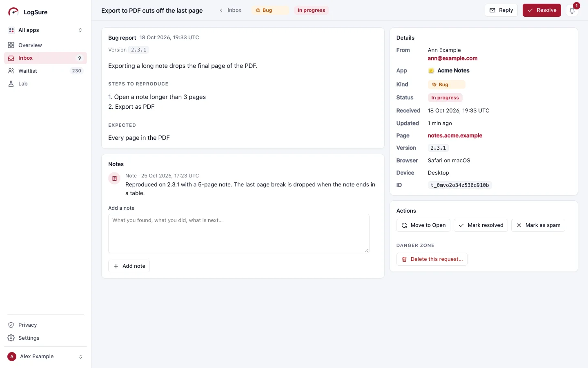Click the Settings gear icon
The image size is (588, 368).
(11, 338)
